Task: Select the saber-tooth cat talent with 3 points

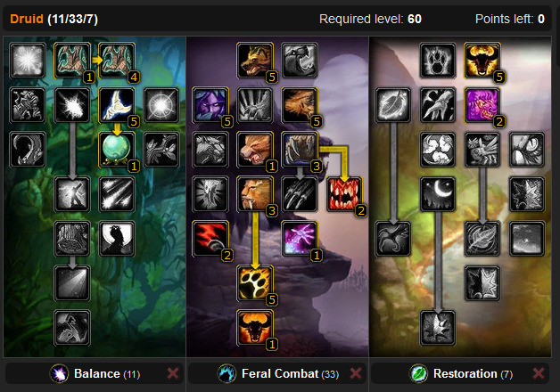Action: [x=255, y=194]
